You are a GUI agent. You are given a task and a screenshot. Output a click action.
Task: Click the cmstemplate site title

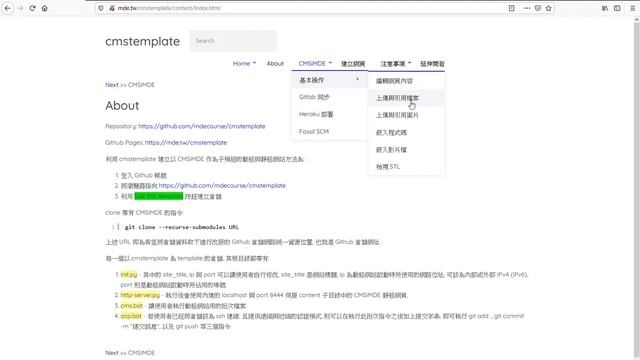click(142, 41)
